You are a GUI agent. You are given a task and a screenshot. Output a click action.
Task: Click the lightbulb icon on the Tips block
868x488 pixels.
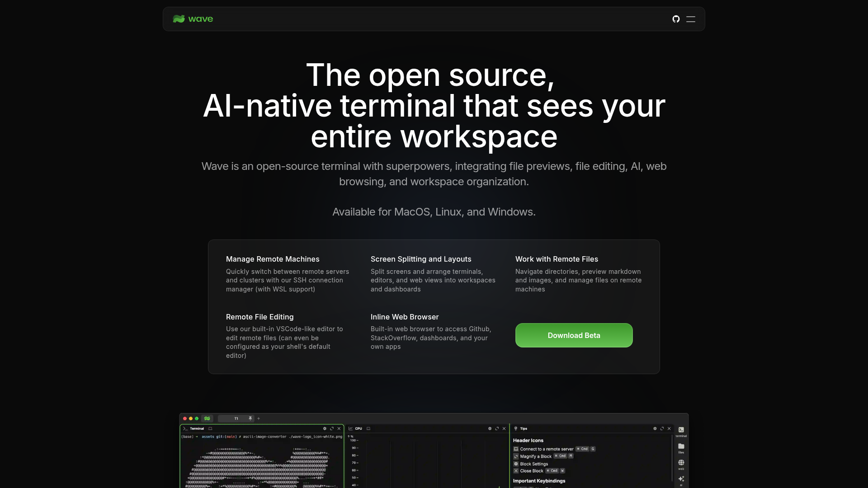[516, 428]
